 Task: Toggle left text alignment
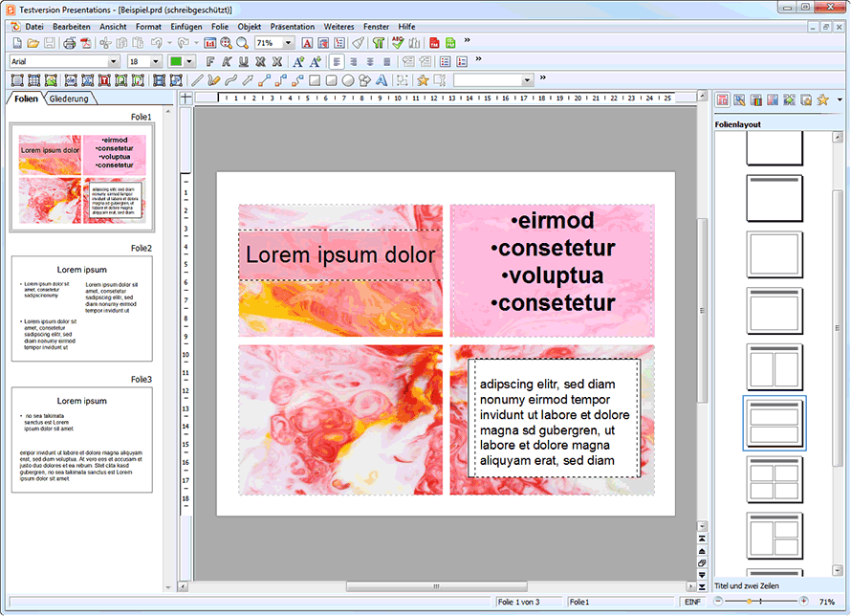336,61
